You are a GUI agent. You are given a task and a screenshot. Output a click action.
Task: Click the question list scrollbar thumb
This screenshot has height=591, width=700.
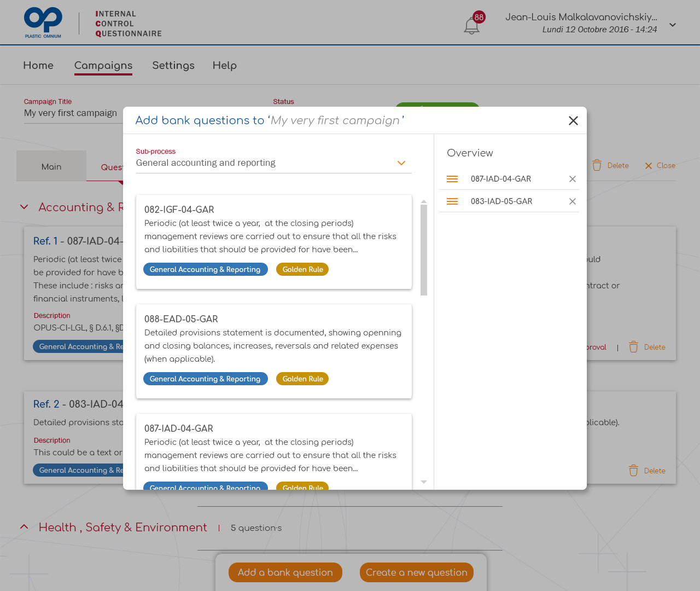pyautogui.click(x=424, y=250)
